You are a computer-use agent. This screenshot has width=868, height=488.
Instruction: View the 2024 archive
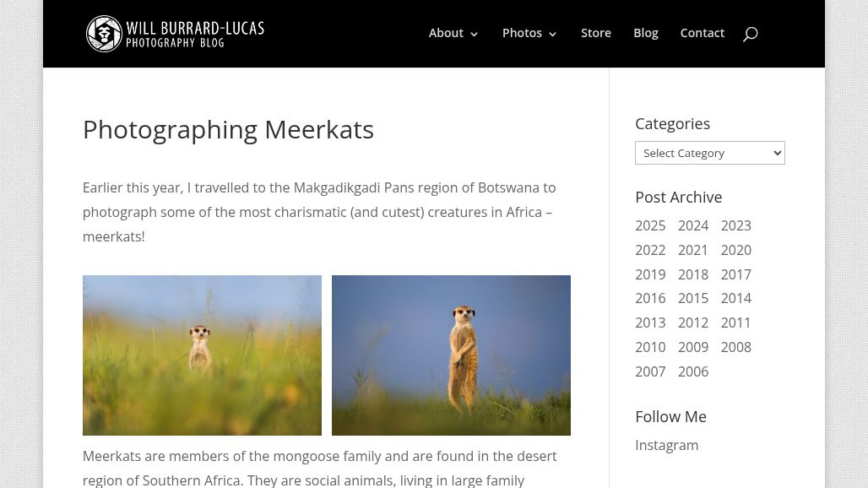pos(692,225)
